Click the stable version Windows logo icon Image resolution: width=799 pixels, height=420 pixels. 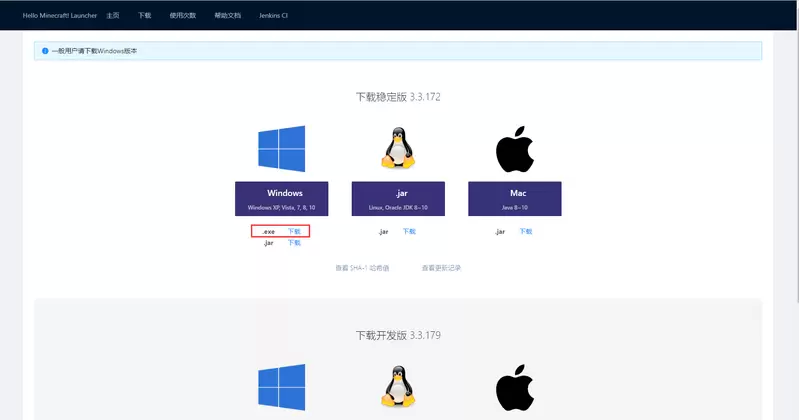[x=282, y=148]
